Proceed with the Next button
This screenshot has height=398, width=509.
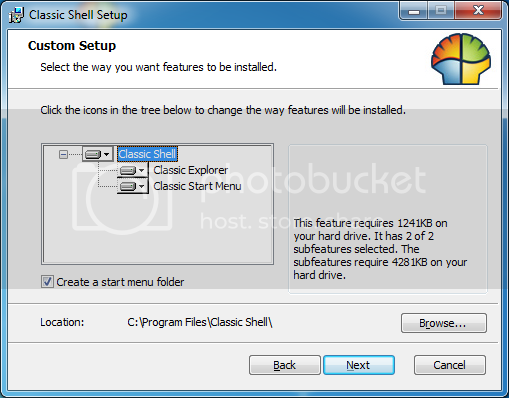click(359, 365)
